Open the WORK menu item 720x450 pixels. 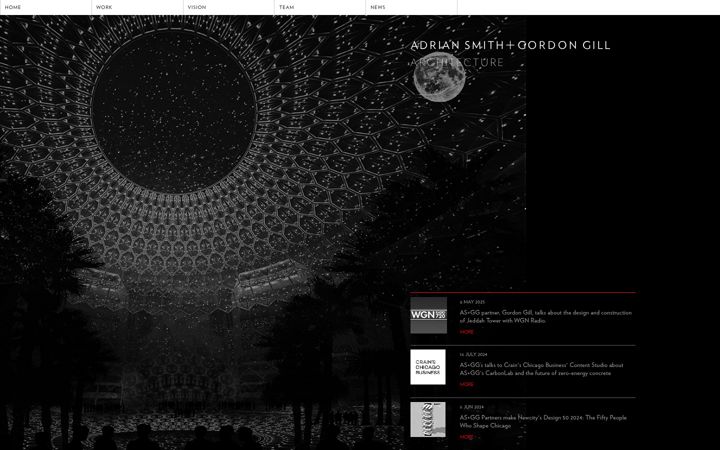104,7
